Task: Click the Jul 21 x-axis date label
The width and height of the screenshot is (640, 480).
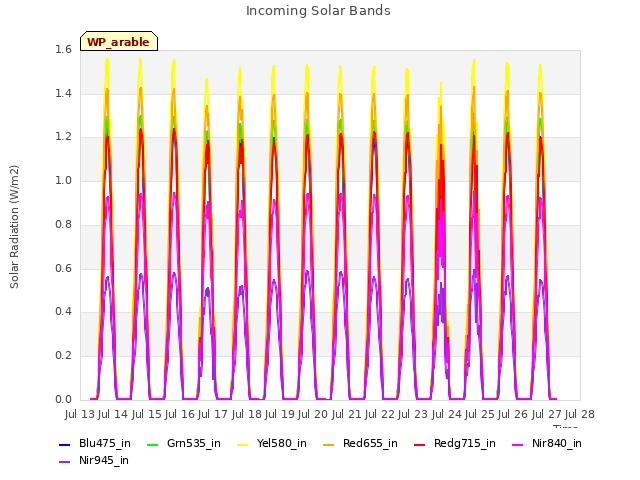Action: click(x=347, y=415)
